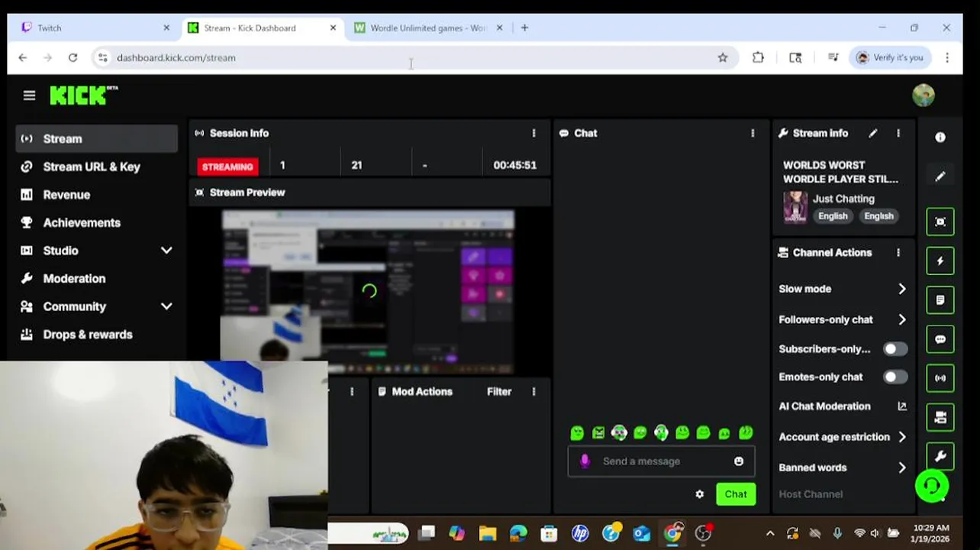The height and width of the screenshot is (550, 980).
Task: Open chat settings gear icon
Action: pos(700,494)
